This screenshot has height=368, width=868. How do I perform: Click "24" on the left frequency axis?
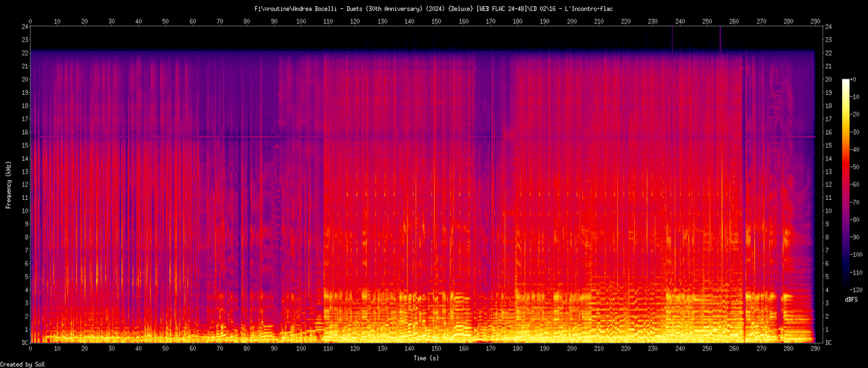tap(24, 26)
